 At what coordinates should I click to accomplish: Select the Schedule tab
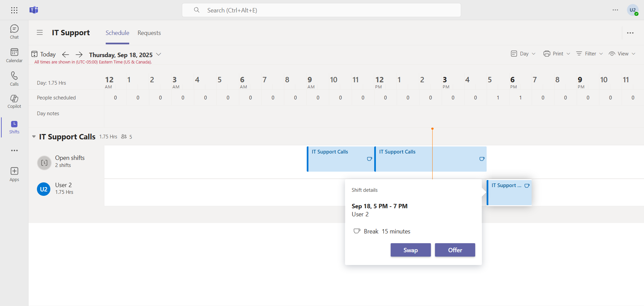tap(117, 33)
